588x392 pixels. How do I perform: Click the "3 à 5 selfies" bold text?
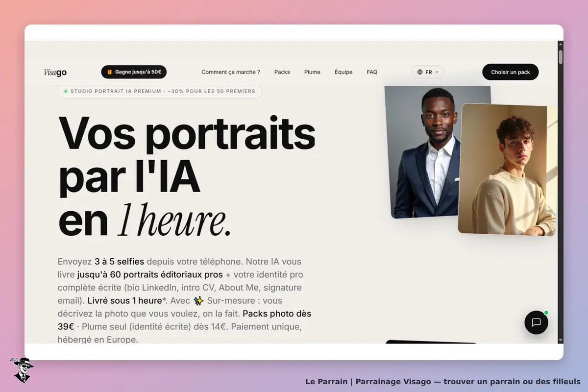tap(119, 262)
